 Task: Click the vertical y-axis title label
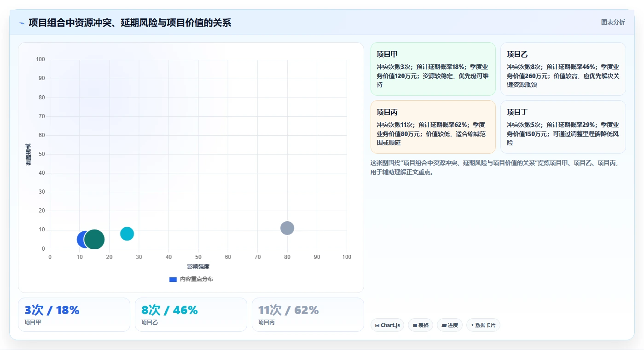[x=29, y=154]
